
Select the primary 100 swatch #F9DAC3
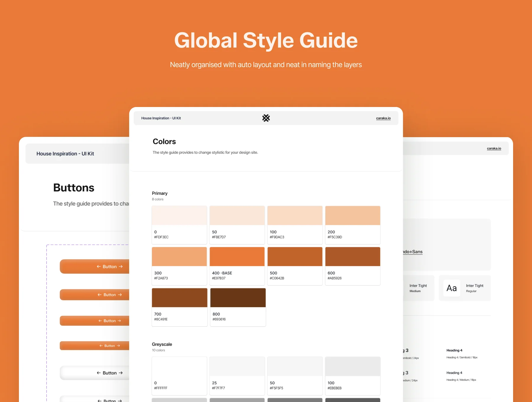[x=295, y=225]
